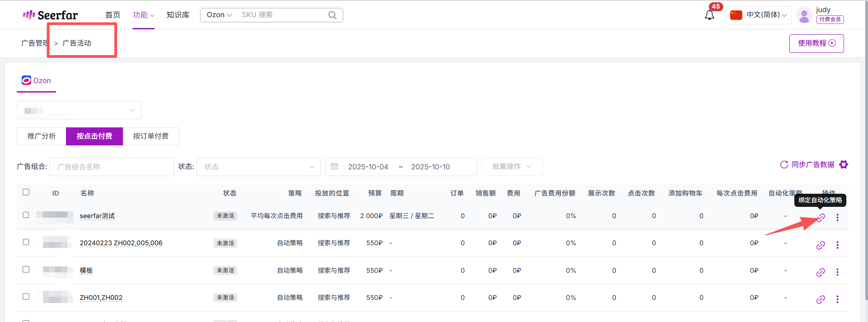
Task: Click the SKU search magnifier icon
Action: click(332, 15)
